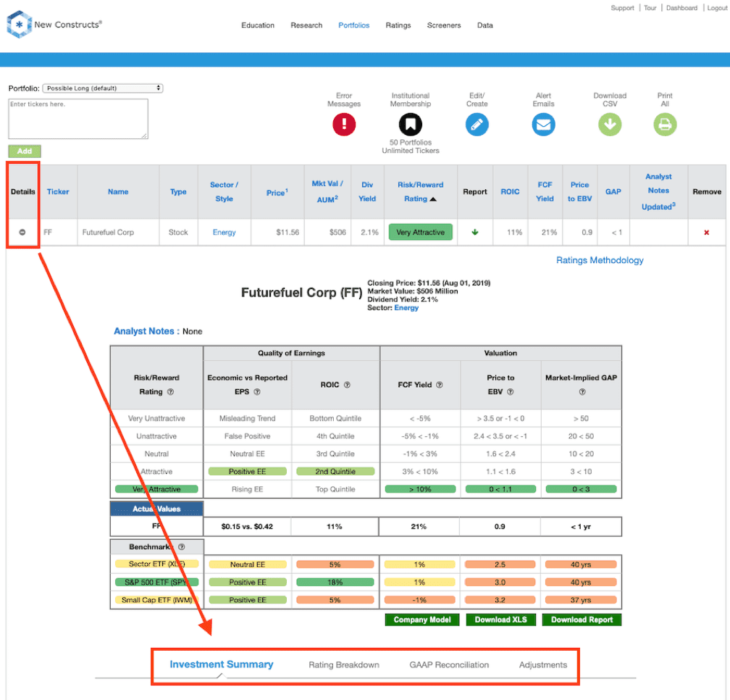Remove FF using the red X
Image resolution: width=730 pixels, height=700 pixels.
point(706,233)
